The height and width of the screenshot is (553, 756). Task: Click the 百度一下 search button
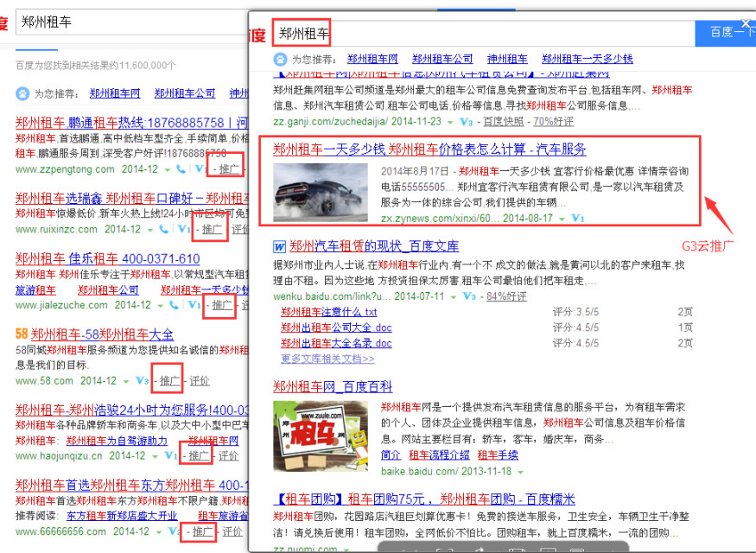tap(725, 34)
